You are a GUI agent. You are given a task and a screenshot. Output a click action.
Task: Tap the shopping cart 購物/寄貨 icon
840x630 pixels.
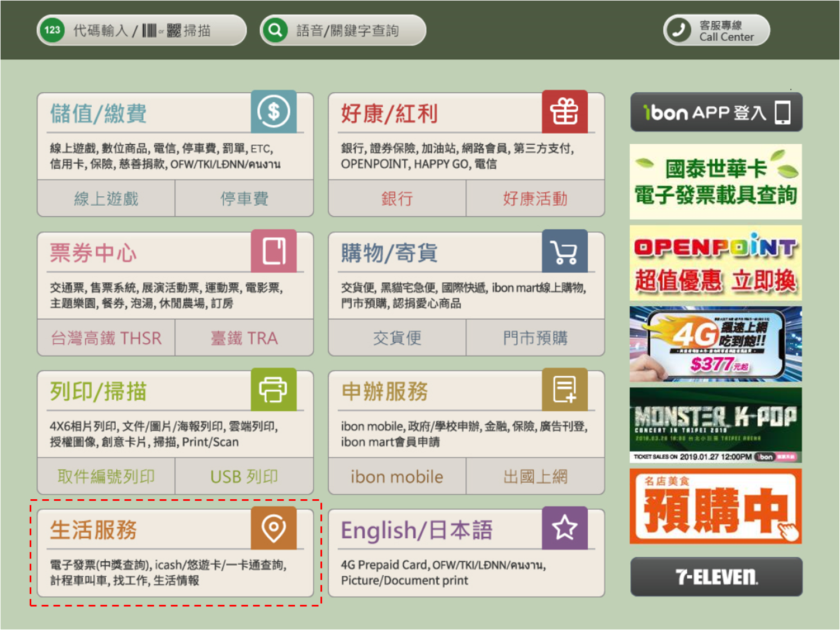pos(565,250)
